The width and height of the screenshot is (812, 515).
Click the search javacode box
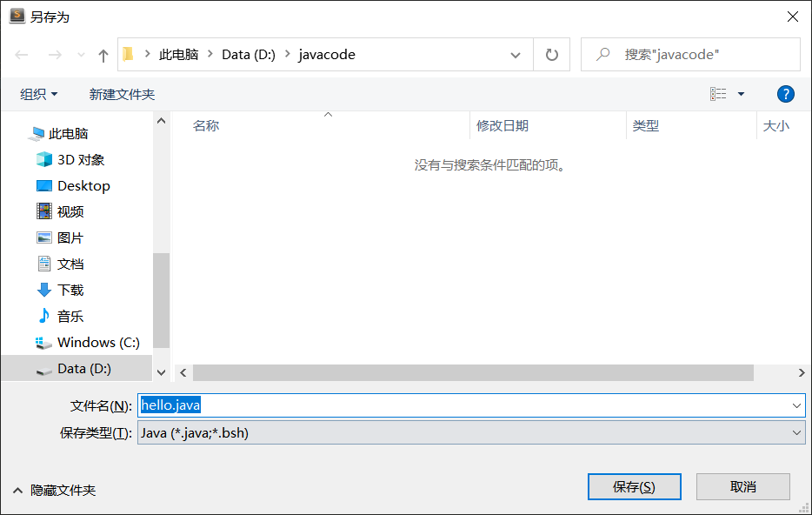click(690, 55)
